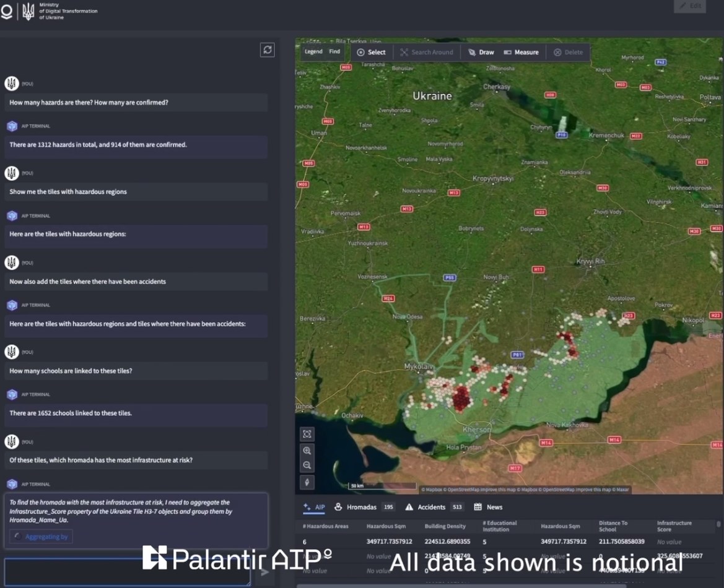The image size is (724, 588).
Task: Reset map orientation with the compass icon
Action: 307,482
